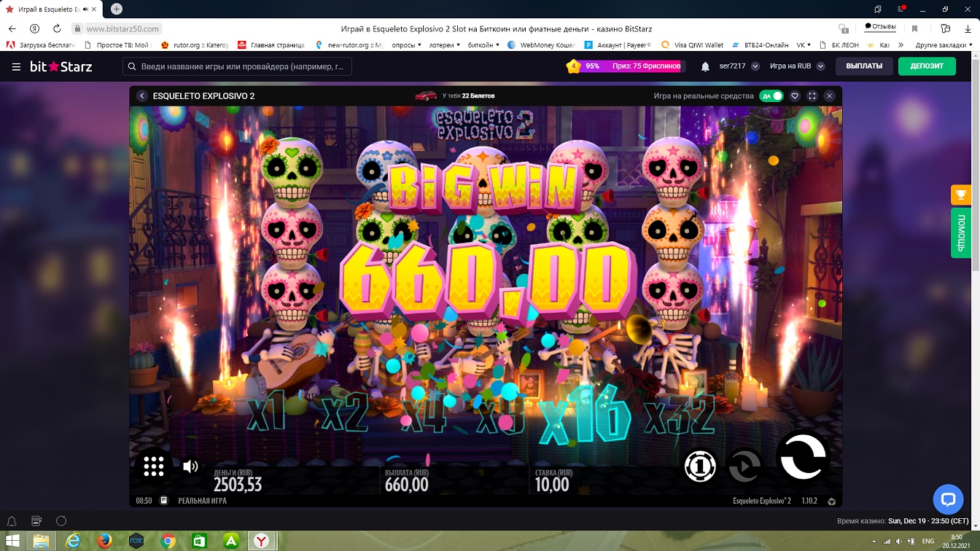Switch the ENG keyboard language
The image size is (980, 551).
point(927,542)
